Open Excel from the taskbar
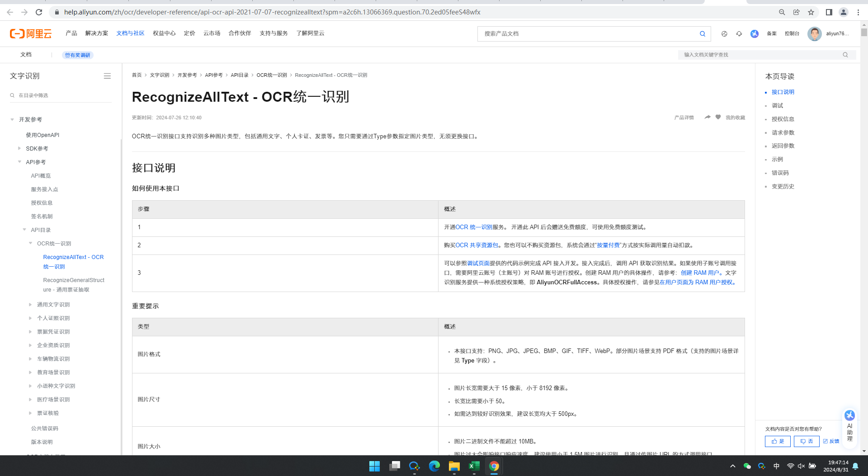 [x=474, y=466]
